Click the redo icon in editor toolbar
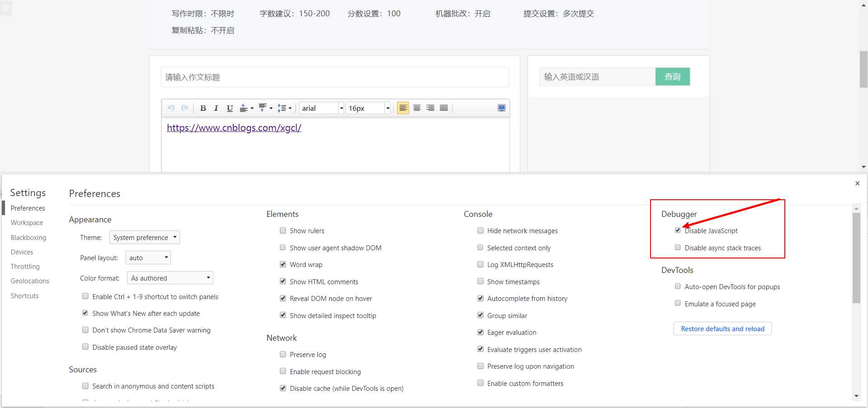868x408 pixels. click(x=184, y=108)
